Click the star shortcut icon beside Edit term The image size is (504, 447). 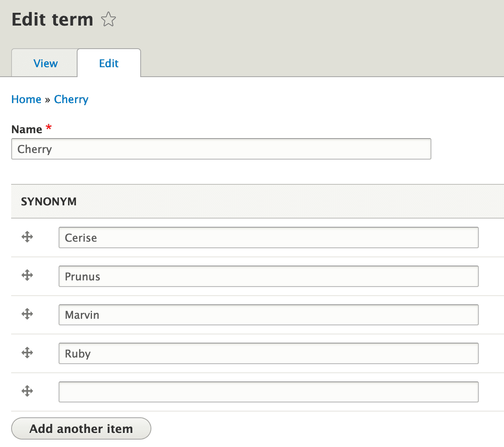[108, 19]
